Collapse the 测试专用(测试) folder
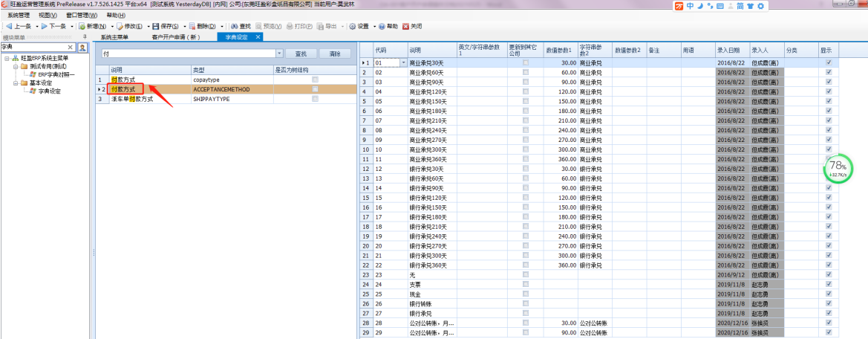This screenshot has height=339, width=868. click(16, 66)
